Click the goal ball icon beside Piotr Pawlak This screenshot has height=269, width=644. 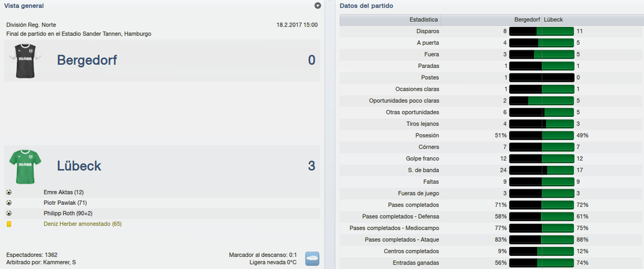coord(9,203)
